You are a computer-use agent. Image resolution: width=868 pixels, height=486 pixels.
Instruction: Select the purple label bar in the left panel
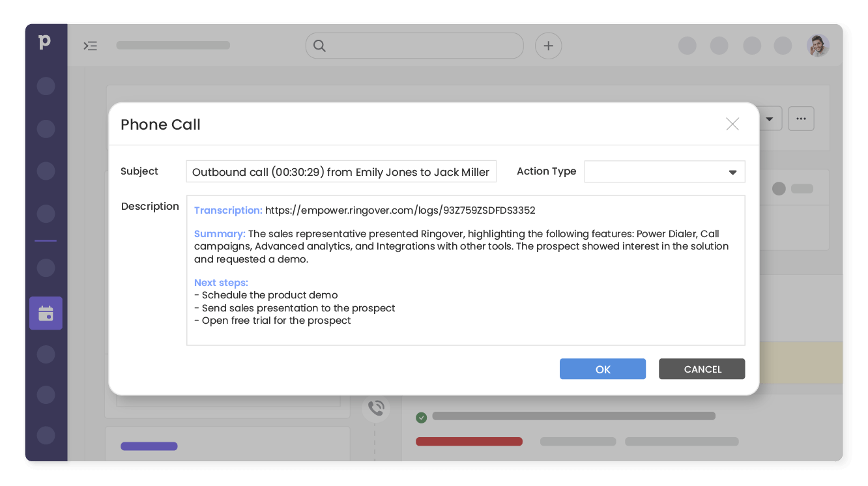[x=149, y=446]
